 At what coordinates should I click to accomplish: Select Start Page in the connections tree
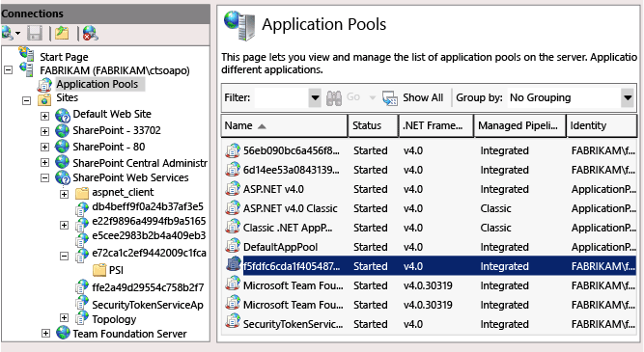[x=64, y=57]
